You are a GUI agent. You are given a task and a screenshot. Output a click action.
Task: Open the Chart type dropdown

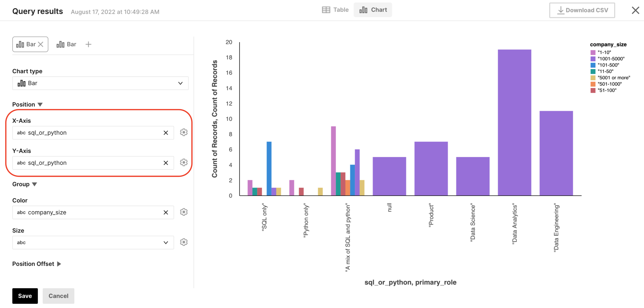[100, 83]
